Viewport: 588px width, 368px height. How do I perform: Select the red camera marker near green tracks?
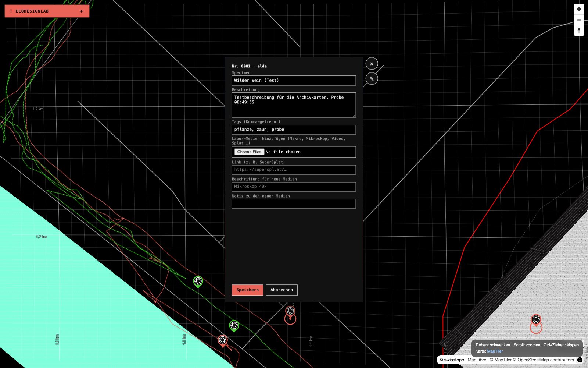pos(222,340)
